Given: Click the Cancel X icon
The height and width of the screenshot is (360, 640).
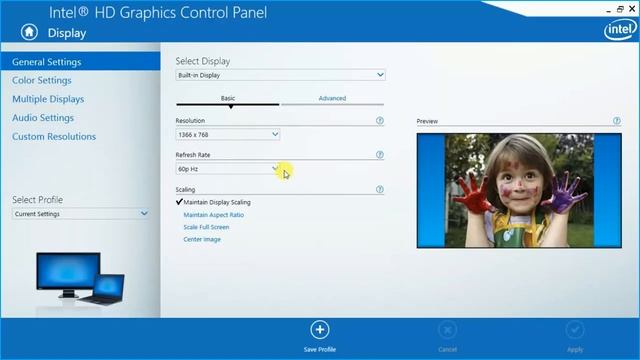Looking at the screenshot, I should click(447, 330).
